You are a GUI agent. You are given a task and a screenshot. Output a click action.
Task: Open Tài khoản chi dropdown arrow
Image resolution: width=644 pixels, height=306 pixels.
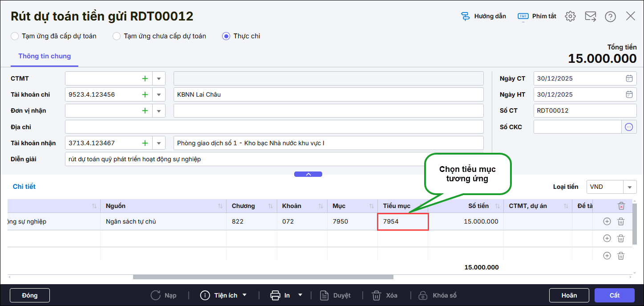tap(159, 94)
